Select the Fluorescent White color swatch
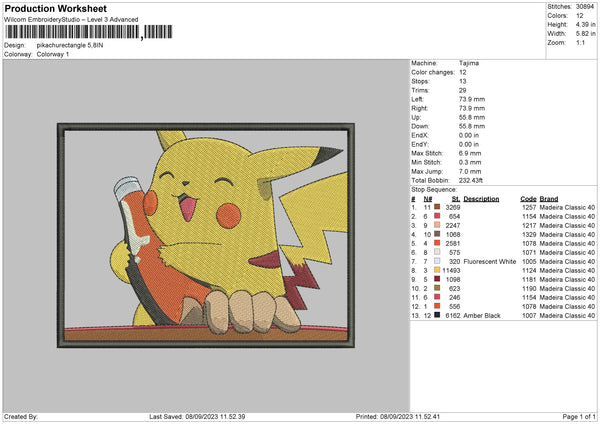This screenshot has width=600, height=424. point(437,261)
